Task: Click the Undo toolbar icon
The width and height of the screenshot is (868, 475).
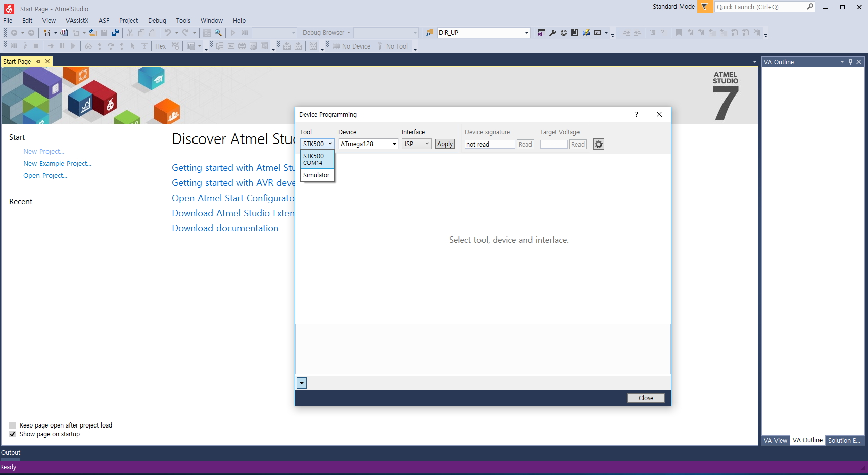Action: pos(168,33)
